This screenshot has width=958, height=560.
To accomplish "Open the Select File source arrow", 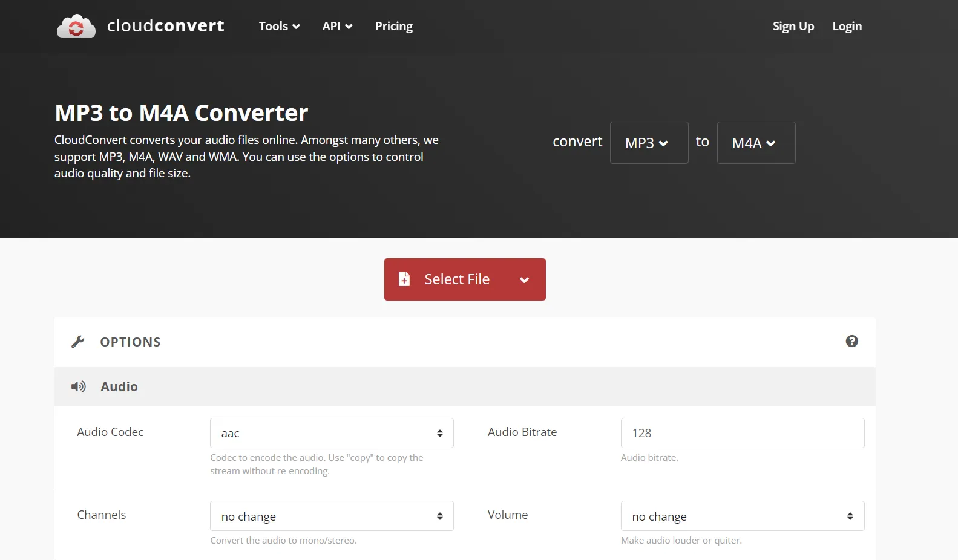I will 524,280.
